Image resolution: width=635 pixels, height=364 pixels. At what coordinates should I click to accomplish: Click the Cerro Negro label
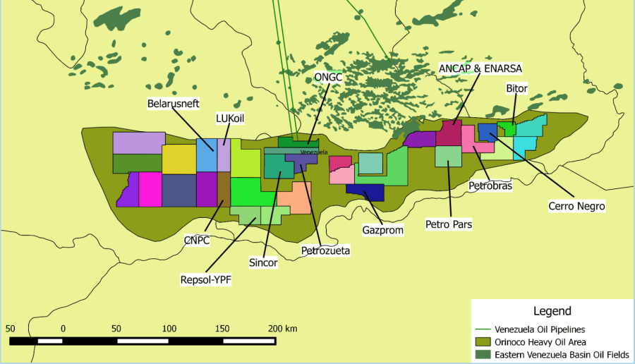(576, 206)
